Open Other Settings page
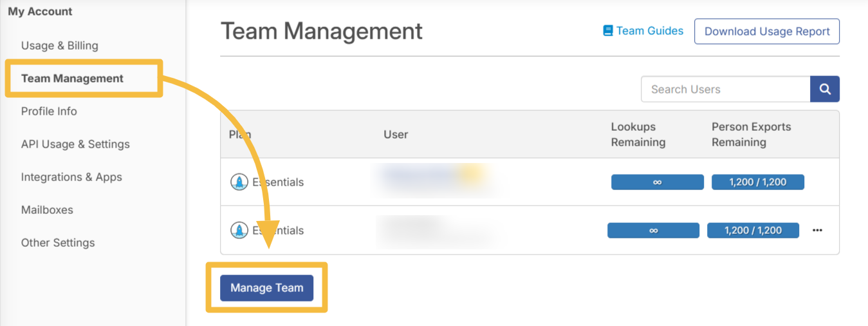 tap(58, 243)
